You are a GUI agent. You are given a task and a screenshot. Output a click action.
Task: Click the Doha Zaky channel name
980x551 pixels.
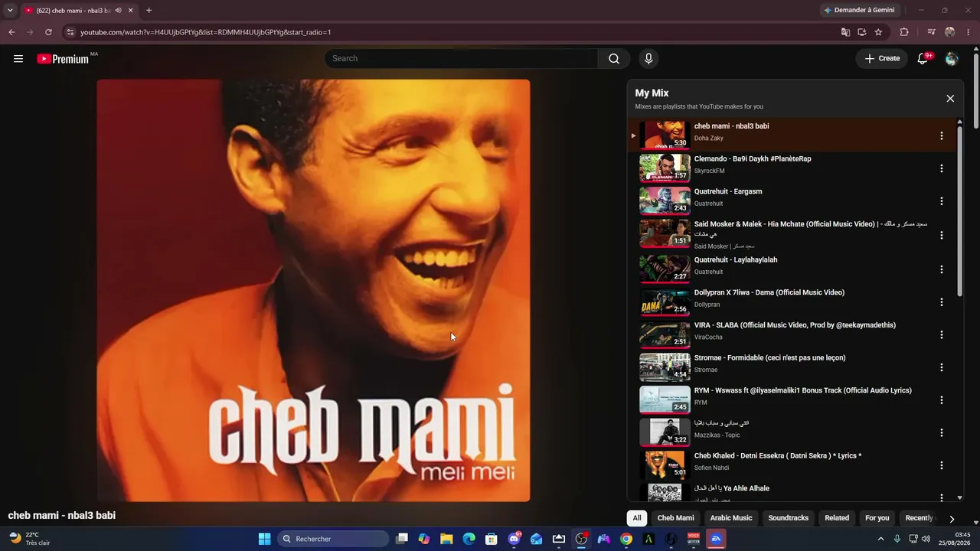[x=709, y=139]
